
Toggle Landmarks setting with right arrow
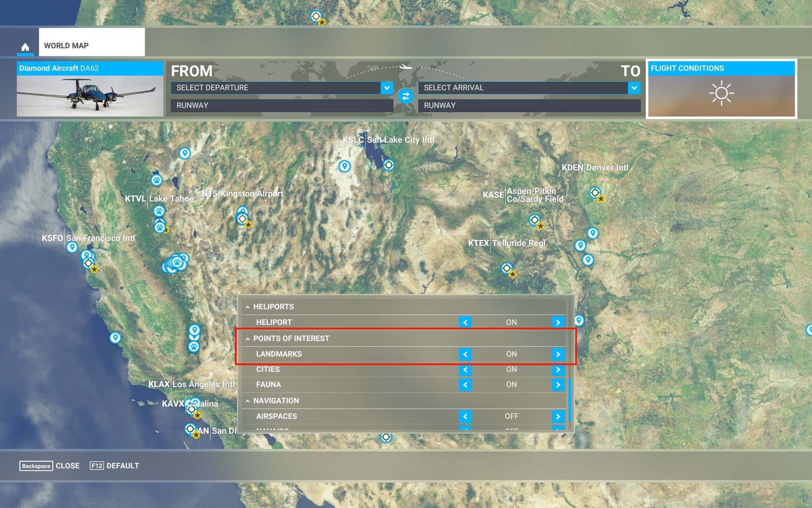click(x=558, y=354)
